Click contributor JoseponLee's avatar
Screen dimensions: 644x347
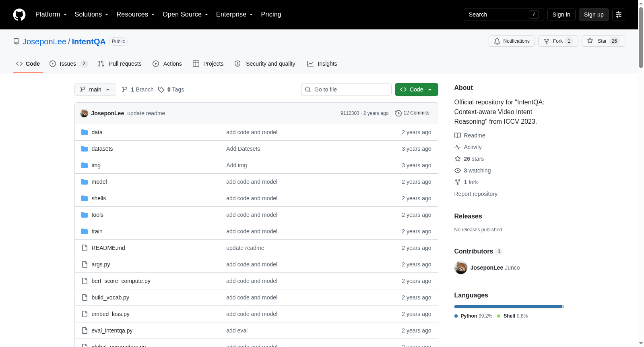click(x=461, y=268)
